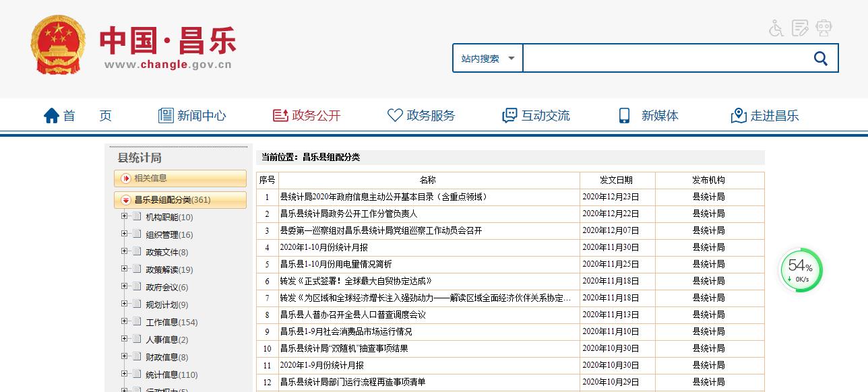Click the robot assistant icon

[x=824, y=28]
